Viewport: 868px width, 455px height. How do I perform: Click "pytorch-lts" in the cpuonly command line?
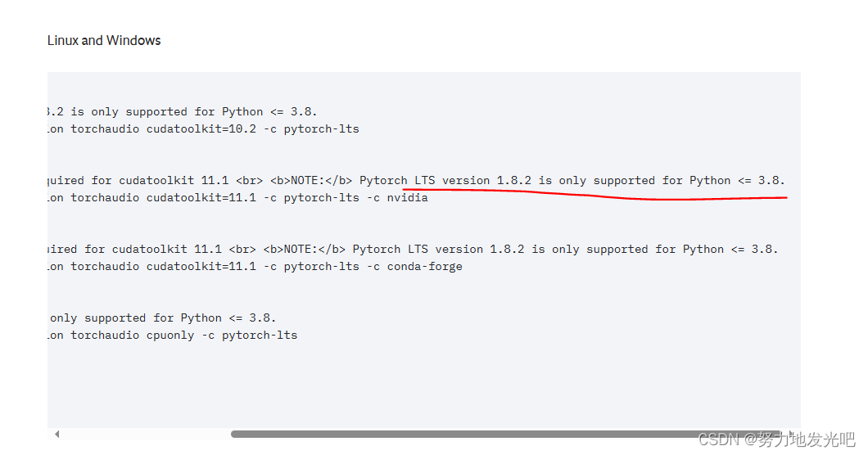click(260, 335)
